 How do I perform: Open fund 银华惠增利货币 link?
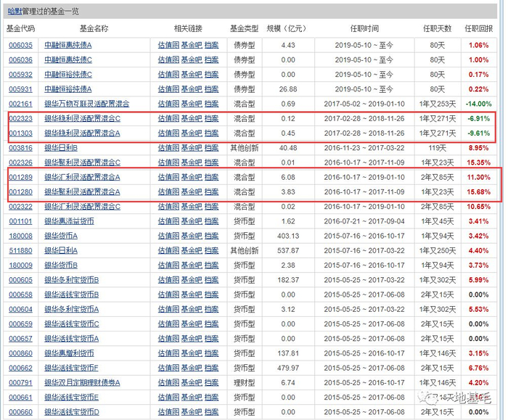click(x=69, y=353)
